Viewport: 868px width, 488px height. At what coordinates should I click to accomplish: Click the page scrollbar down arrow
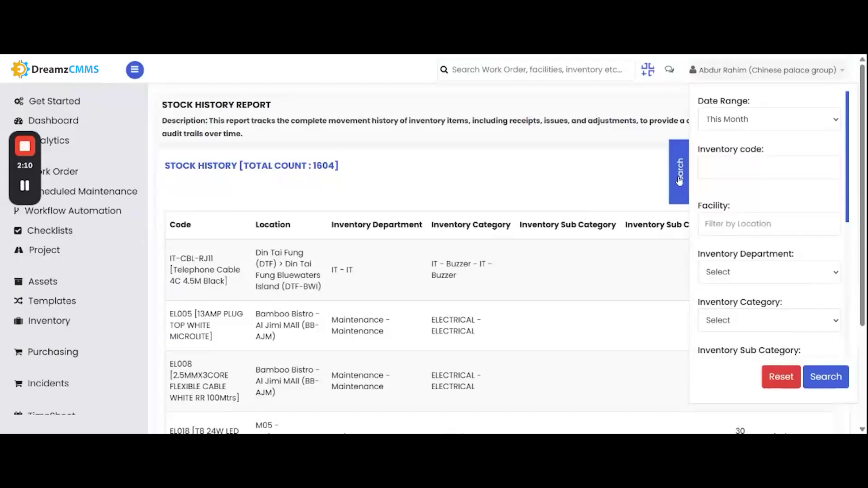click(x=863, y=429)
